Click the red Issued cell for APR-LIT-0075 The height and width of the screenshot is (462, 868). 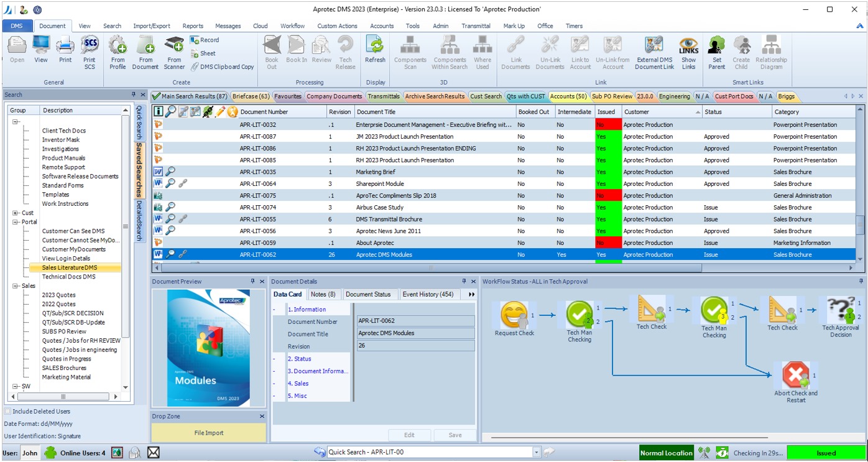[x=608, y=196]
